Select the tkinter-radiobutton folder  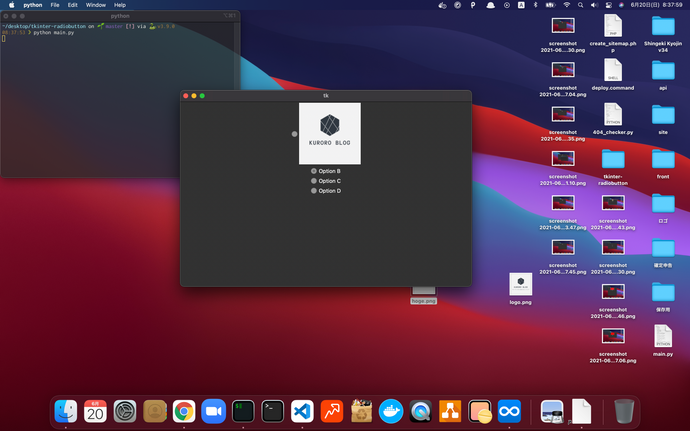click(x=613, y=167)
